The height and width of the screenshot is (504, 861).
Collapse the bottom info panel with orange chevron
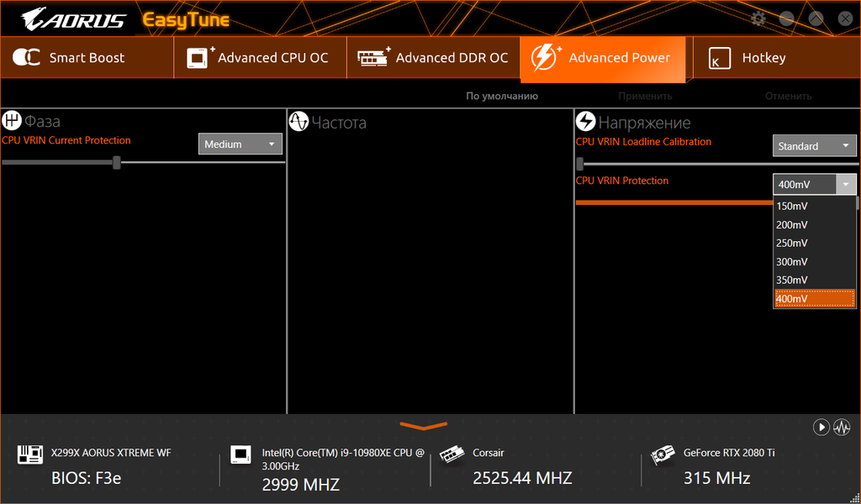424,426
